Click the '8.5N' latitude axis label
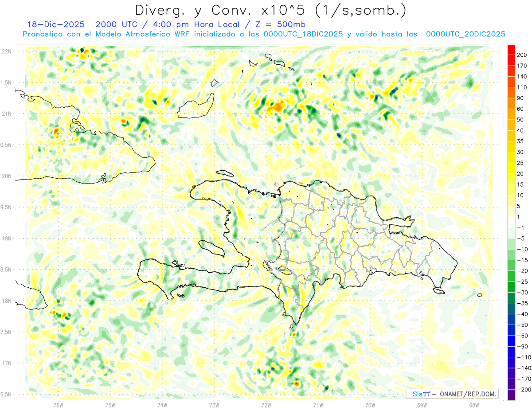532x411 pixels. click(x=7, y=270)
